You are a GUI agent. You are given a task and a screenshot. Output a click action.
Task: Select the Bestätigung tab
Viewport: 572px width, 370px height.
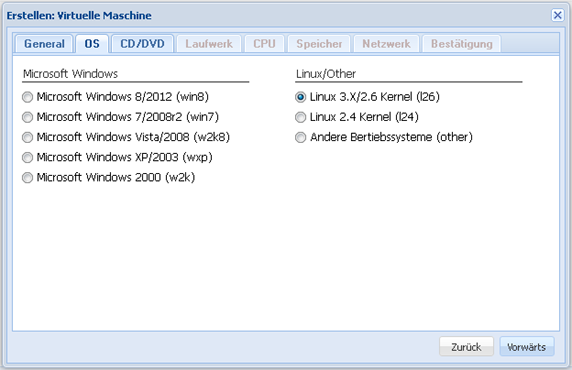click(461, 44)
